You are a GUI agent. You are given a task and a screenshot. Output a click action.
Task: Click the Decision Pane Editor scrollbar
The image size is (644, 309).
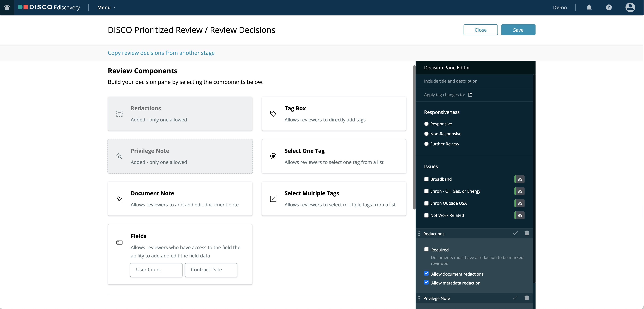point(534,179)
